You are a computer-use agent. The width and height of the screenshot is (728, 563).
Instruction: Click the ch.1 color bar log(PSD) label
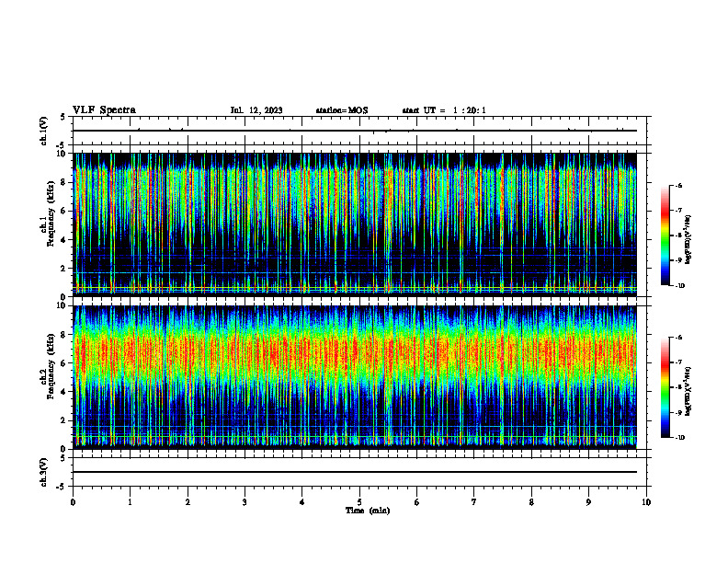click(688, 240)
